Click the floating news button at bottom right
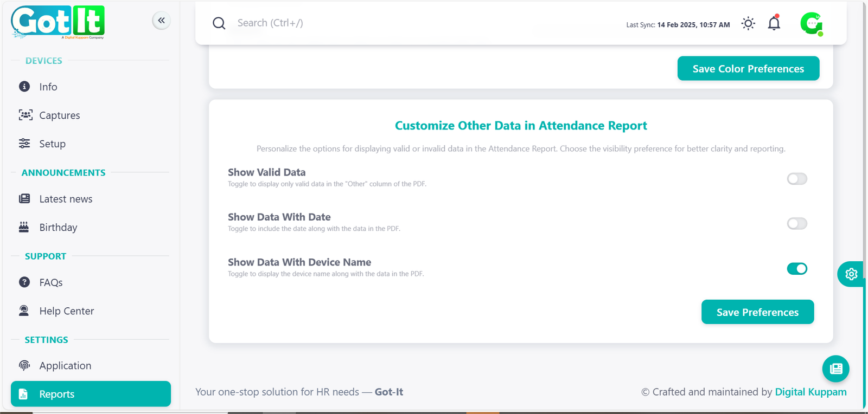868x414 pixels. click(835, 369)
